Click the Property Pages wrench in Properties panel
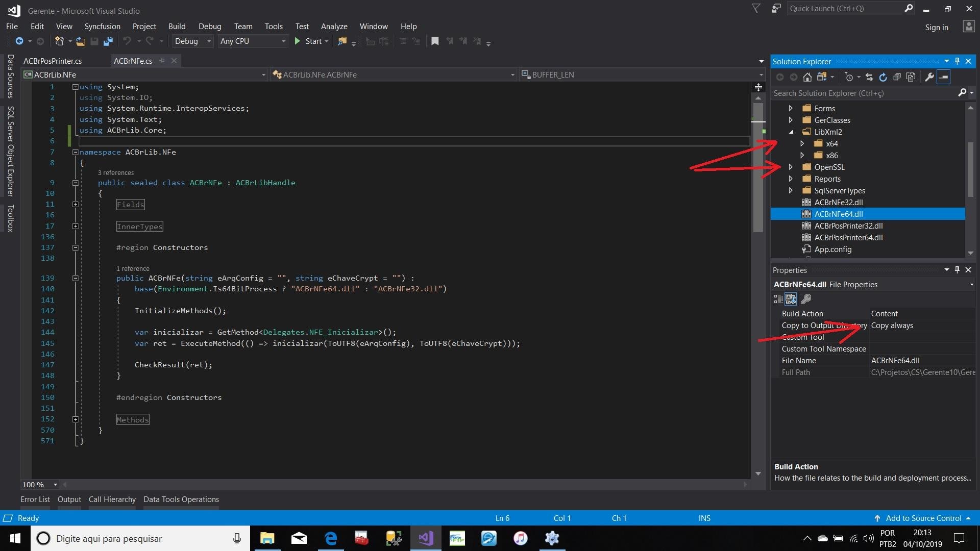The width and height of the screenshot is (980, 551). click(806, 299)
